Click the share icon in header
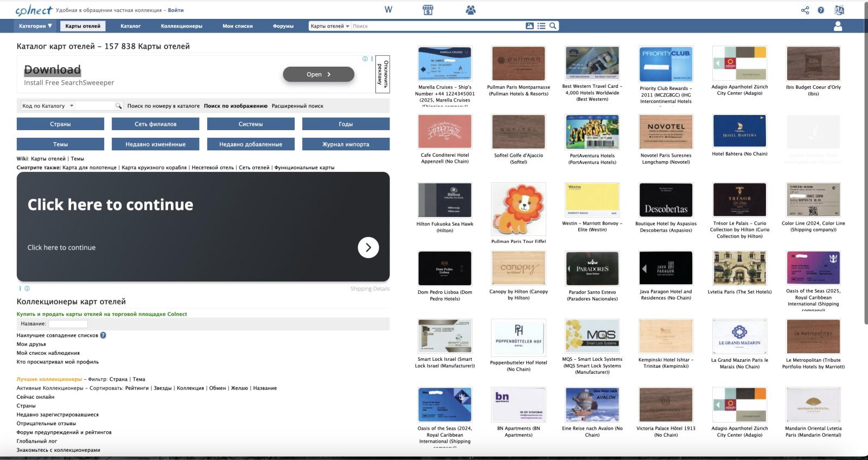Image resolution: width=868 pixels, height=460 pixels. pos(805,10)
